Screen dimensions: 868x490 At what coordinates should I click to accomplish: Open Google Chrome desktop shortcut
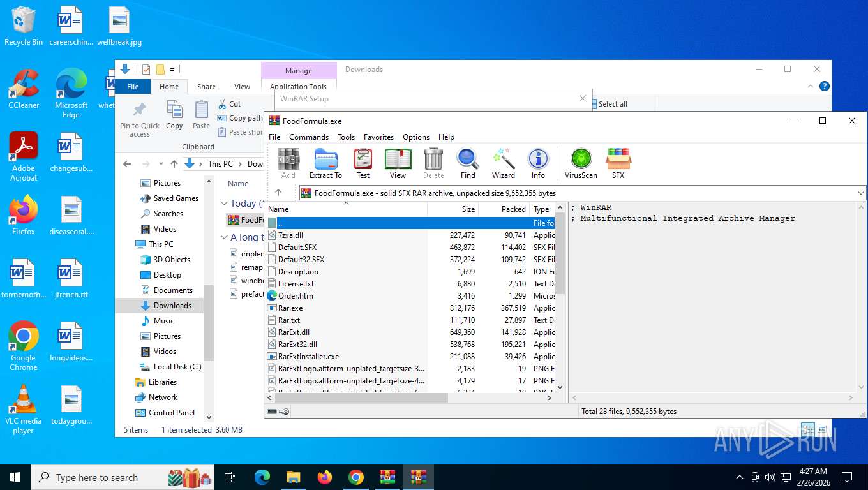coord(24,346)
